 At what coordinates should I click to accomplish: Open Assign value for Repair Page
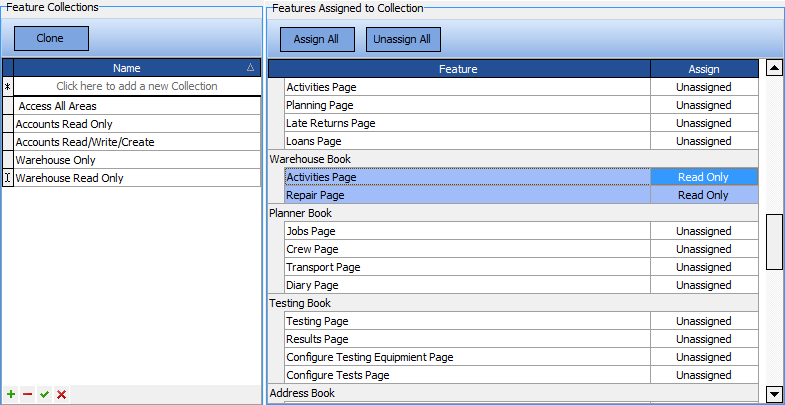tap(703, 195)
